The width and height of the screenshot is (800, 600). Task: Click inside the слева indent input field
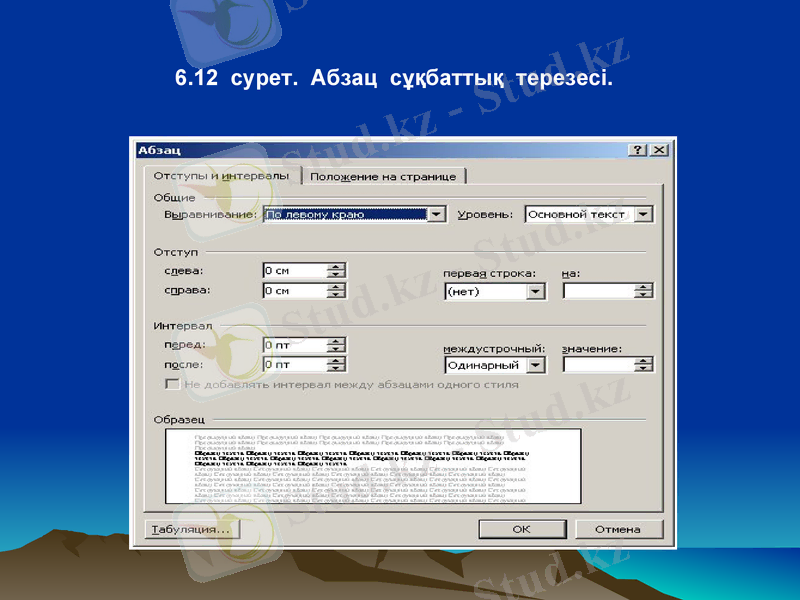(294, 270)
